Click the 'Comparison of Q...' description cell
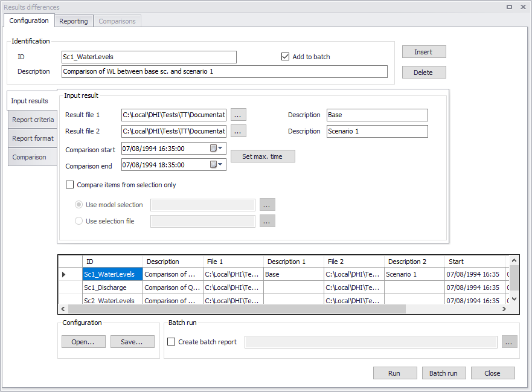Viewport: 532px width, 392px height. pos(173,288)
